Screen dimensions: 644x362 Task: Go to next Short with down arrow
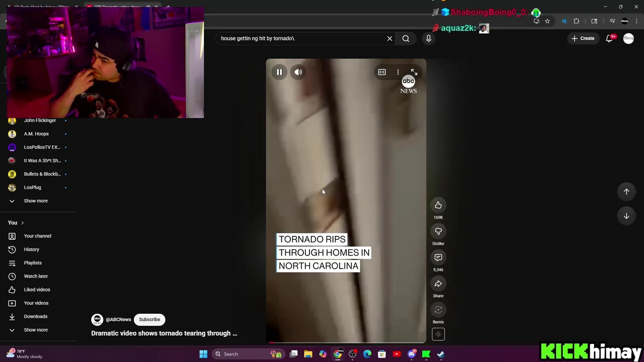pyautogui.click(x=626, y=216)
